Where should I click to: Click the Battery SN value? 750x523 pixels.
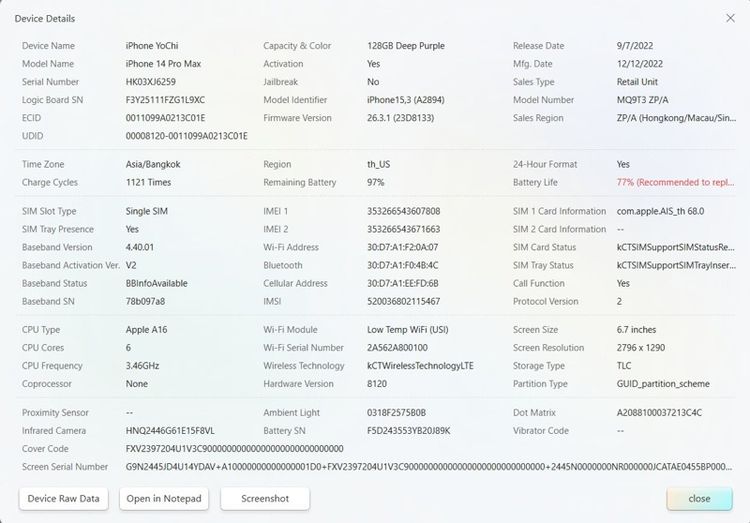(x=408, y=430)
